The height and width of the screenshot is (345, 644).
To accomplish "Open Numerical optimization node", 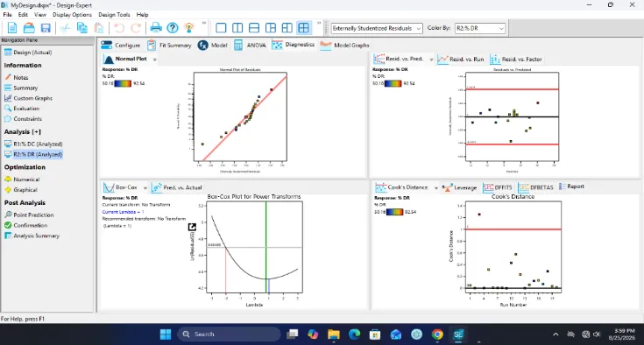I will (22, 180).
